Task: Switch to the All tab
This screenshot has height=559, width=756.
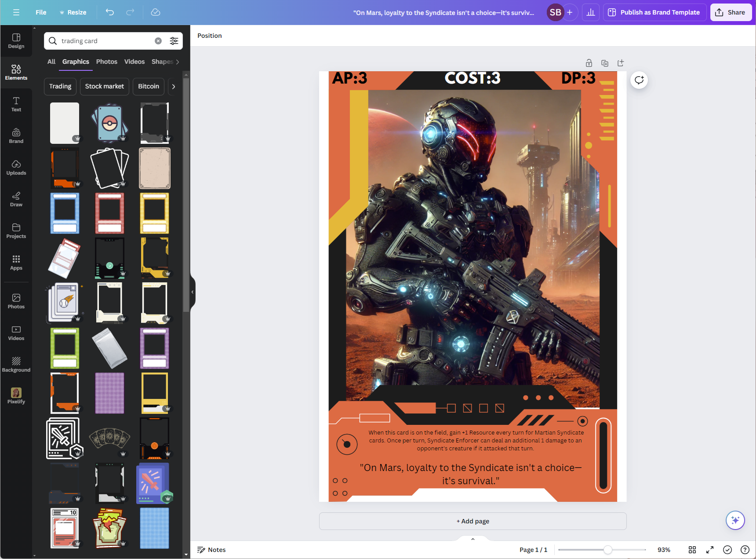Action: click(51, 62)
